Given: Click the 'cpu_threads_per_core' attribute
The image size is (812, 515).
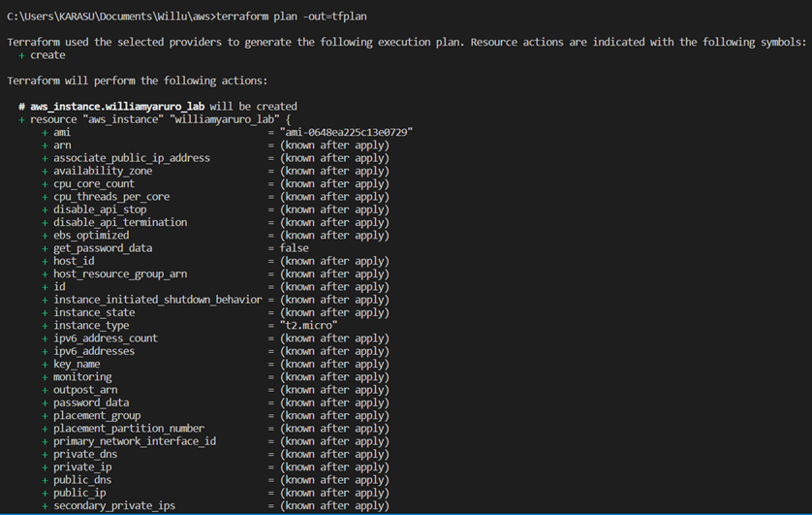Looking at the screenshot, I should [x=111, y=197].
